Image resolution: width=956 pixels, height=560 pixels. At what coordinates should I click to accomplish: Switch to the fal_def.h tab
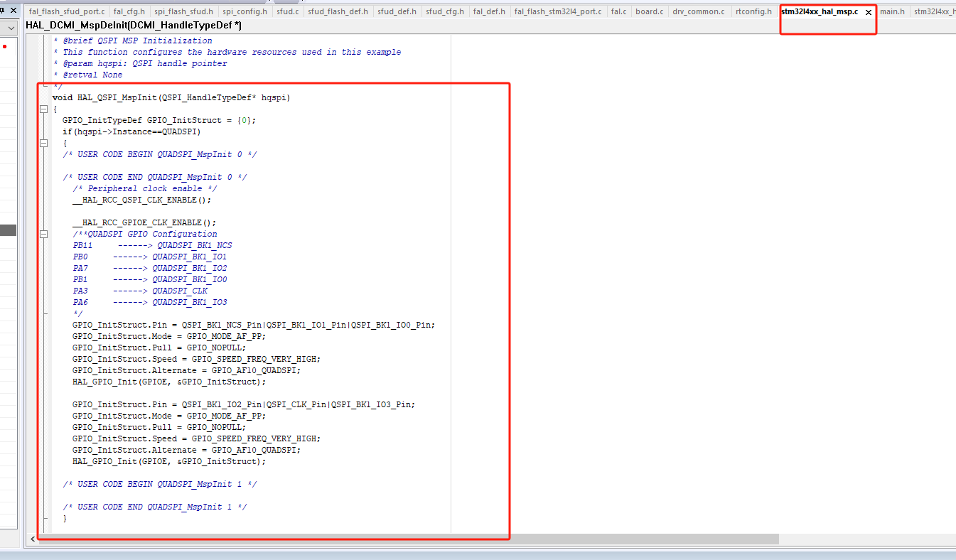pos(489,11)
